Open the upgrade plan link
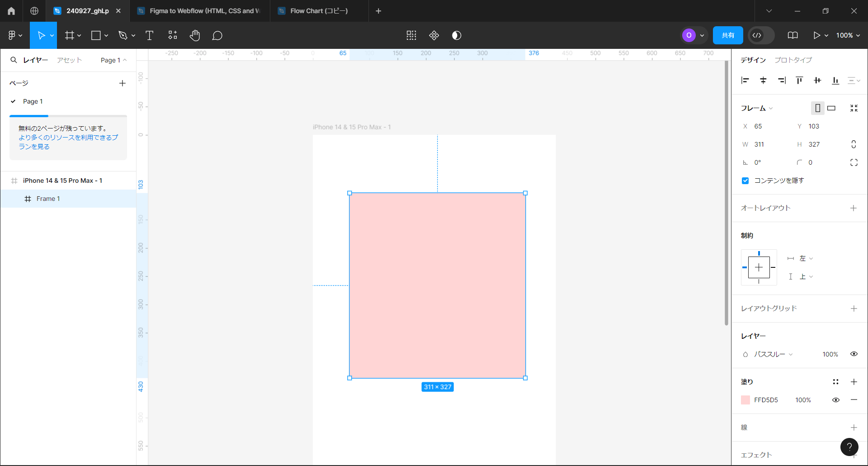 [x=68, y=142]
